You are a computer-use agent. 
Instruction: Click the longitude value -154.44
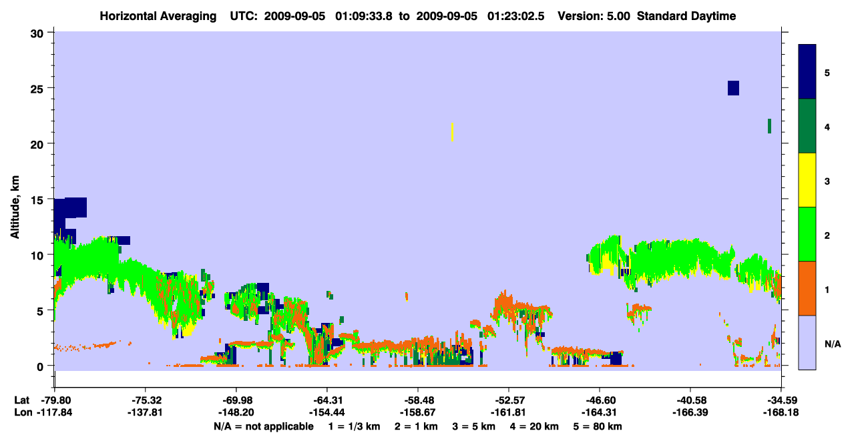click(x=327, y=412)
